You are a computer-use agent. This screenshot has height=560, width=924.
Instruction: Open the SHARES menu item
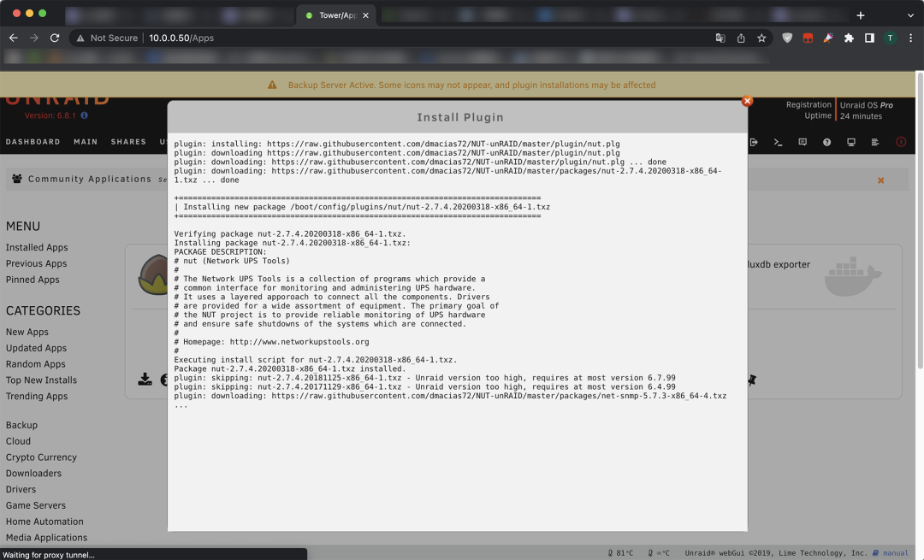[128, 142]
